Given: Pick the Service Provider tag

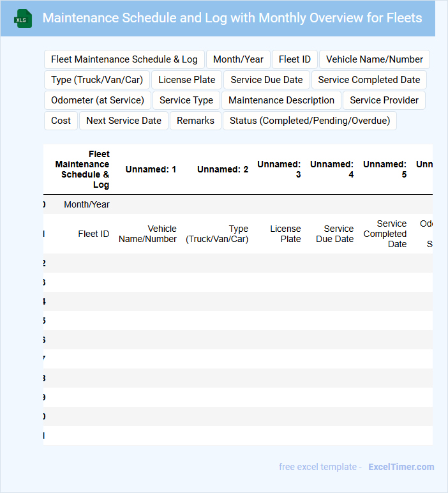Looking at the screenshot, I should [x=384, y=100].
